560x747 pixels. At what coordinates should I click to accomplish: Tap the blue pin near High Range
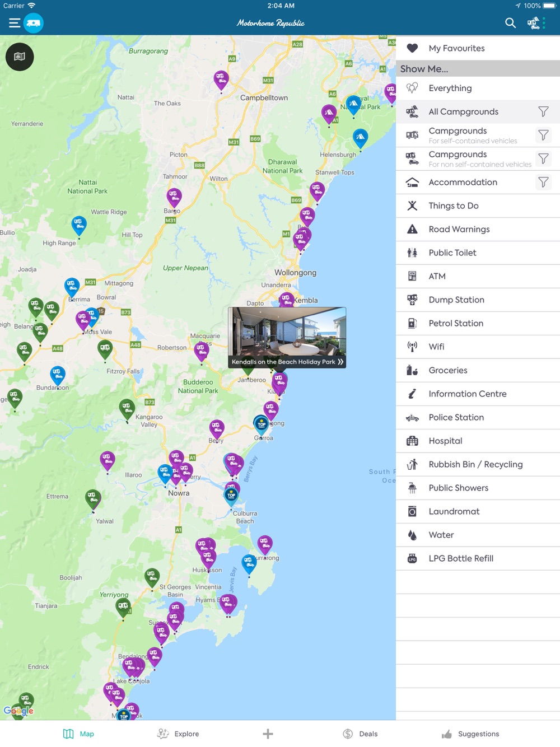(x=79, y=225)
